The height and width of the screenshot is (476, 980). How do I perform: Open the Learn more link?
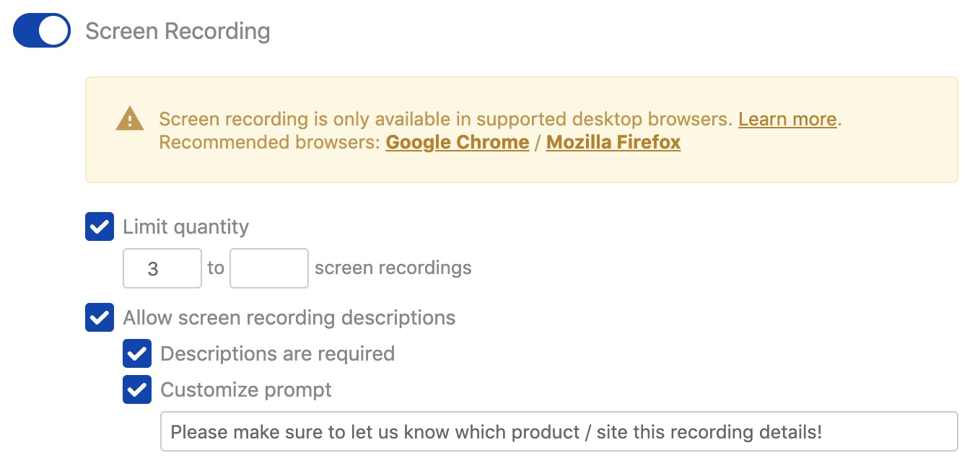point(787,118)
